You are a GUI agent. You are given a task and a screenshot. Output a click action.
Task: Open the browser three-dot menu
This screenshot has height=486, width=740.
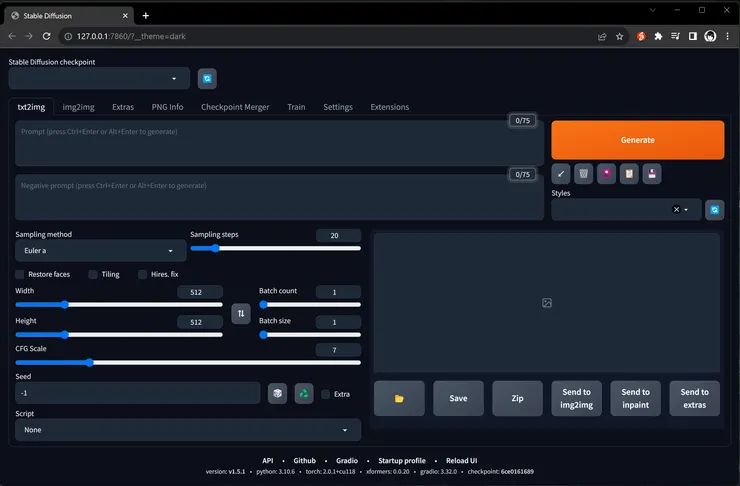[x=728, y=36]
